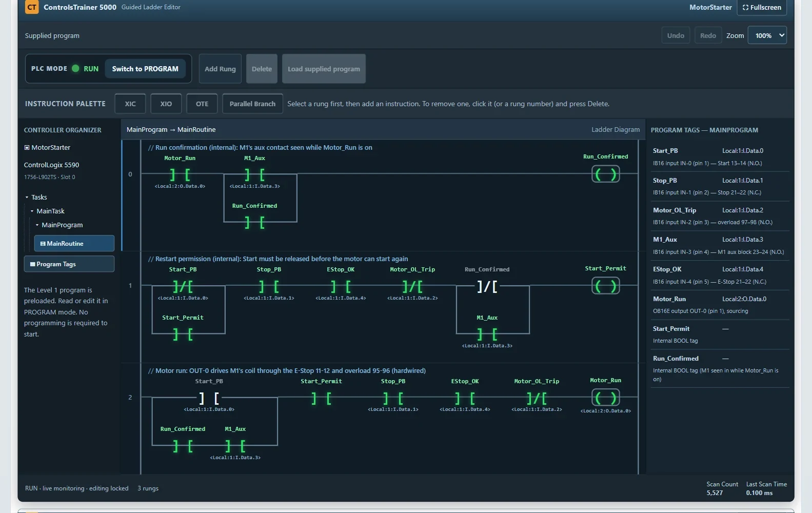Click the Redo button

click(x=708, y=35)
